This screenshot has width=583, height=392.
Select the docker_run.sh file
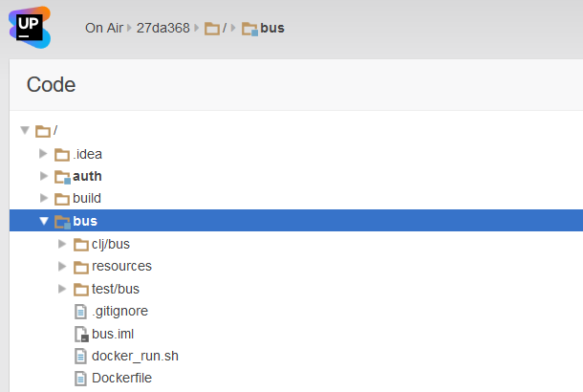(x=135, y=356)
